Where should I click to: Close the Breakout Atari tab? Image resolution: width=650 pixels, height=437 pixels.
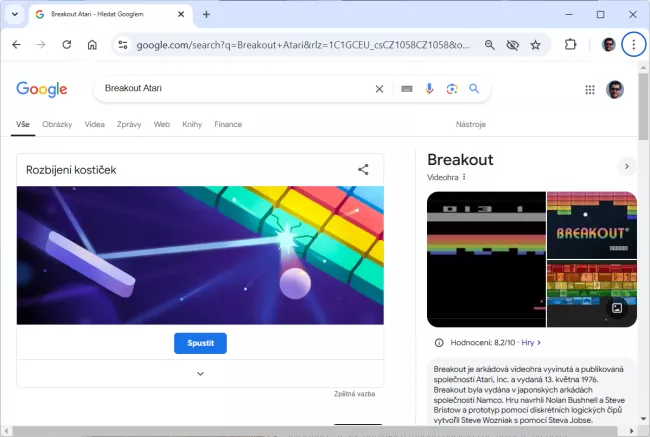pyautogui.click(x=181, y=14)
